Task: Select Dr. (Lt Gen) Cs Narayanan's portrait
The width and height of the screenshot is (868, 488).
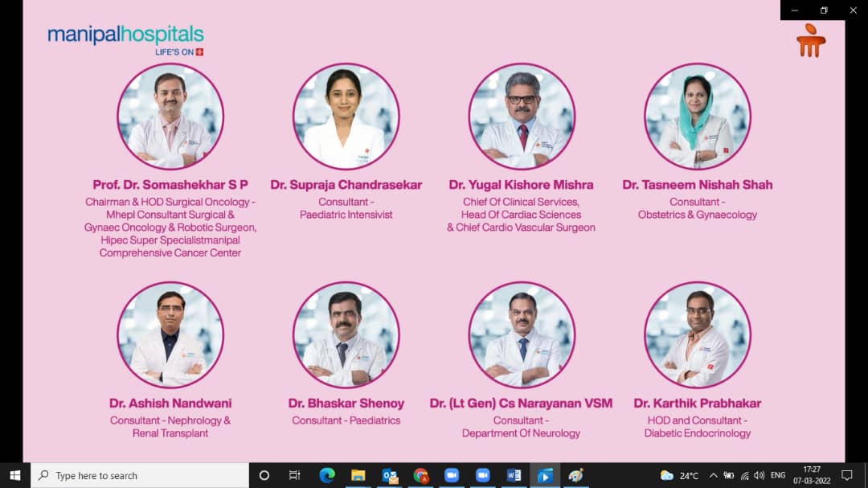Action: [x=522, y=335]
